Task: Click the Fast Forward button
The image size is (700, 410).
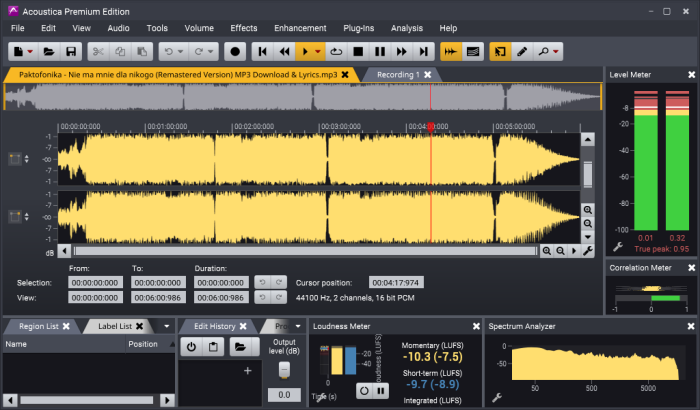Action: click(x=402, y=52)
